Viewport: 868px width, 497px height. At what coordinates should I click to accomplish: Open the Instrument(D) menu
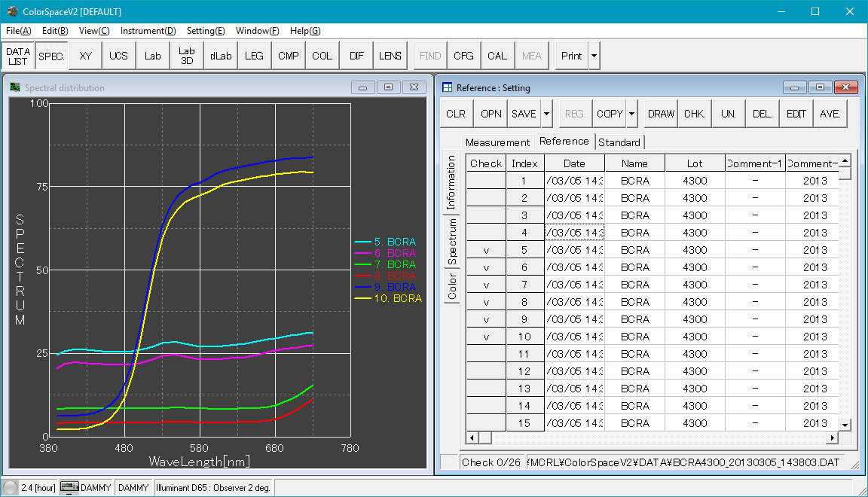coord(148,31)
